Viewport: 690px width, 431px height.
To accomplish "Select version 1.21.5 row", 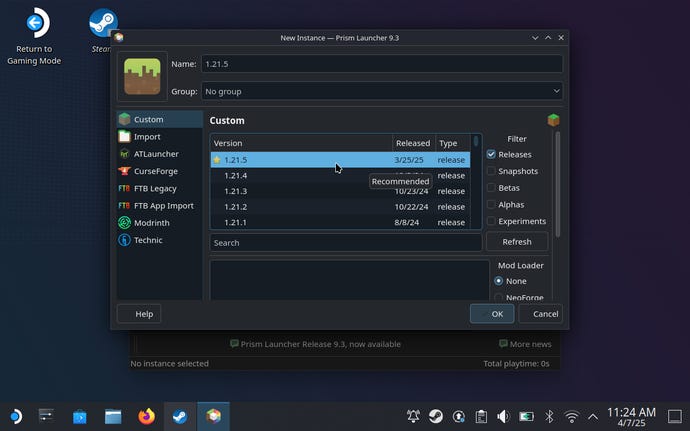I will [x=340, y=160].
